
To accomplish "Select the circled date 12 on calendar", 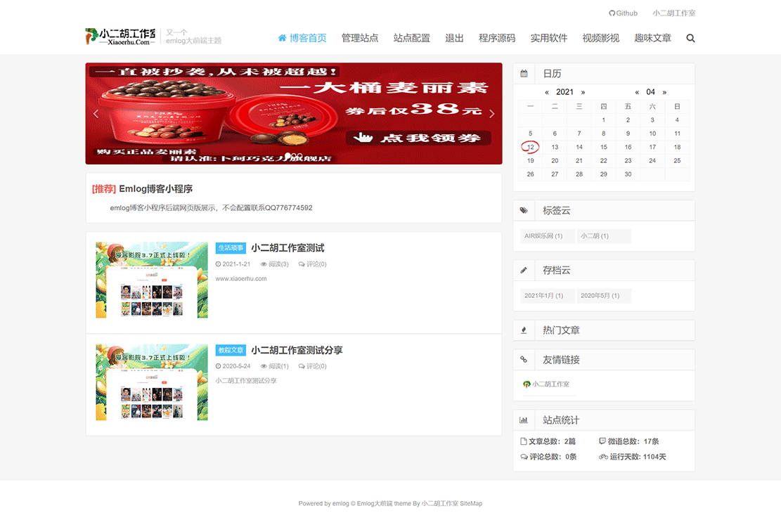I will click(x=530, y=147).
